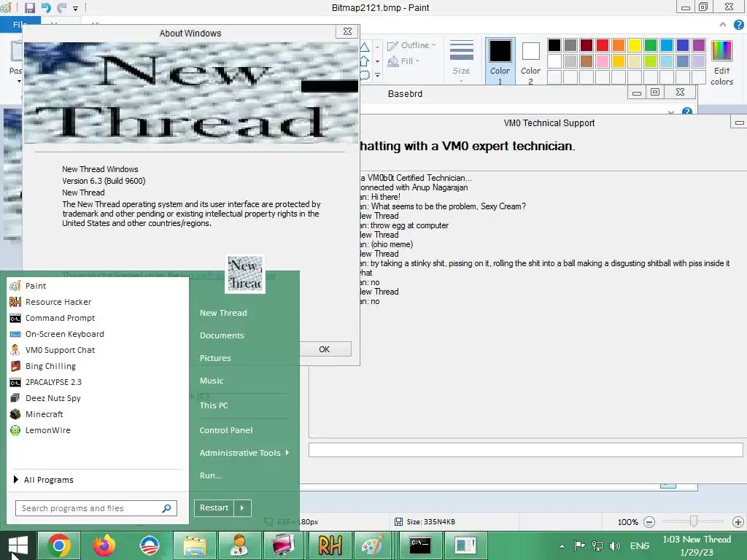The height and width of the screenshot is (560, 747).
Task: Click the Action Center flag tray icon
Action: coord(579,545)
